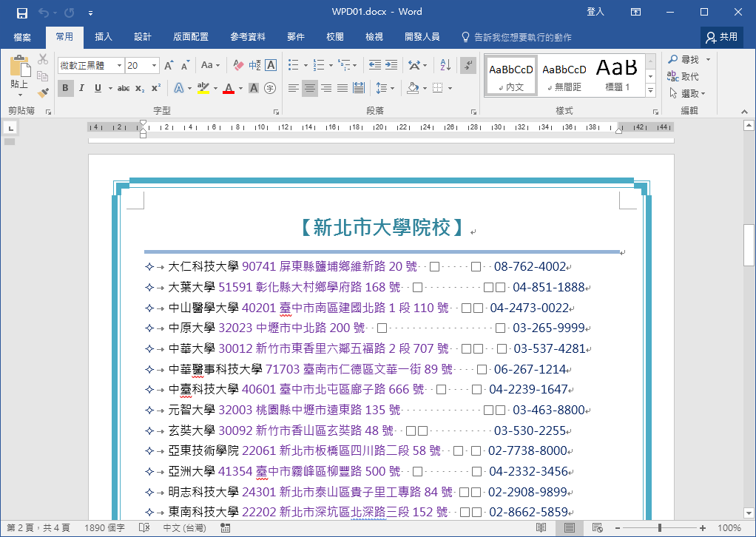This screenshot has height=537, width=756.
Task: Open the 選取 (Select) dropdown
Action: (687, 93)
